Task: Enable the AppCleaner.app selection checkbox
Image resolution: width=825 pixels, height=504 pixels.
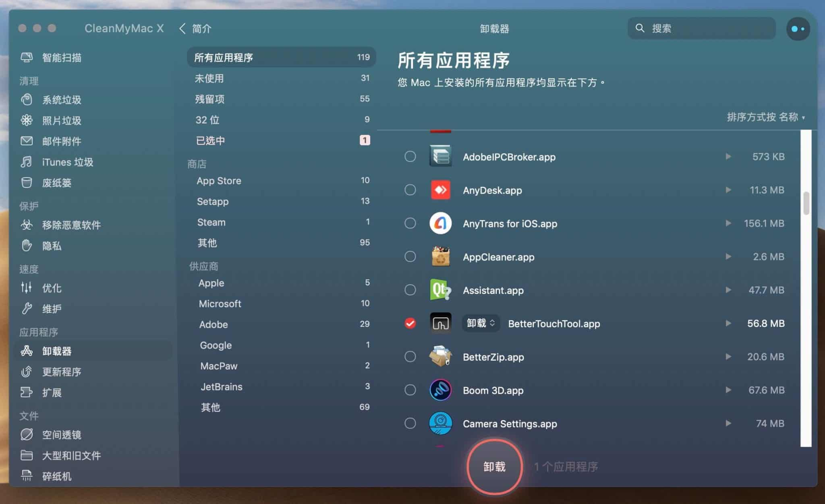Action: pyautogui.click(x=410, y=256)
